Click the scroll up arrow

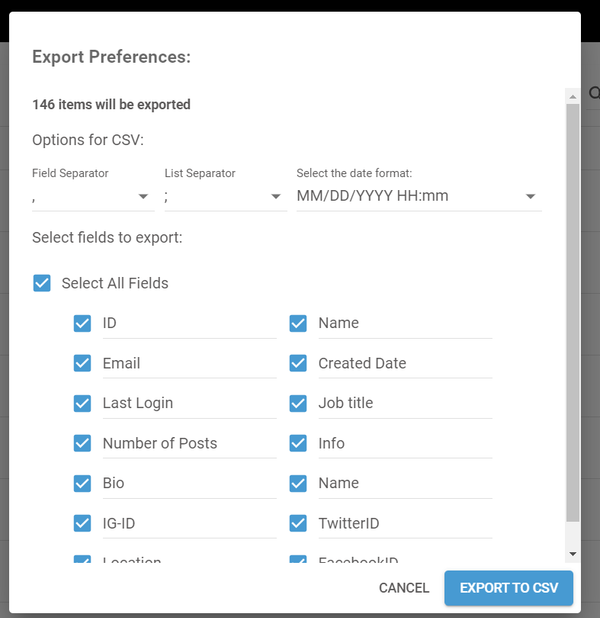[572, 96]
